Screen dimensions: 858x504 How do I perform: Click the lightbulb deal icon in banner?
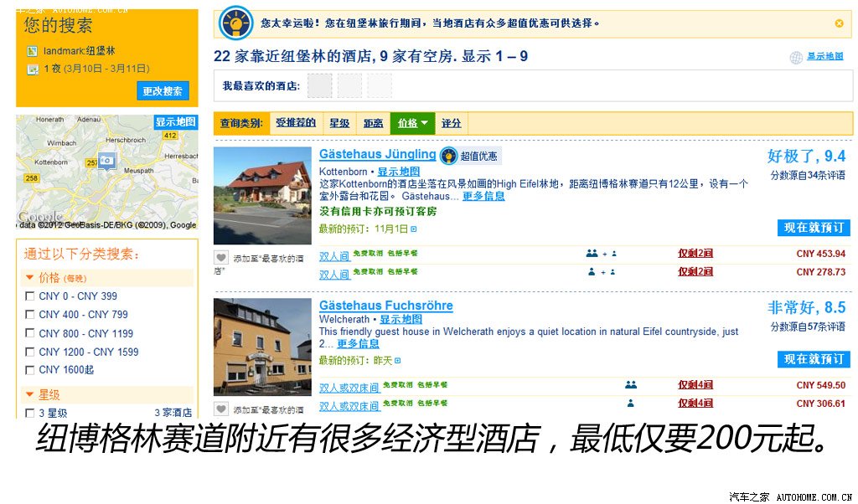[x=235, y=23]
